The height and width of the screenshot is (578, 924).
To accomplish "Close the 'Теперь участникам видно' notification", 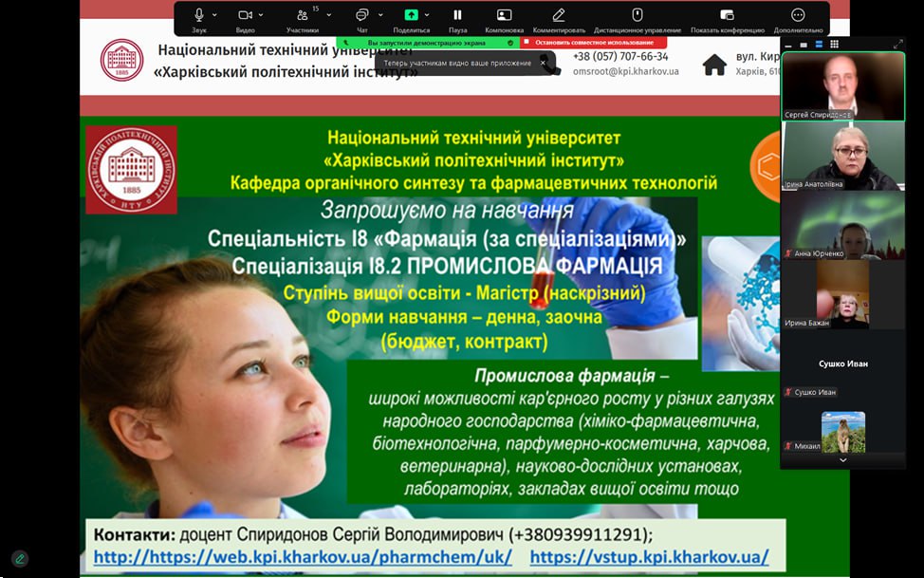I will tap(543, 63).
